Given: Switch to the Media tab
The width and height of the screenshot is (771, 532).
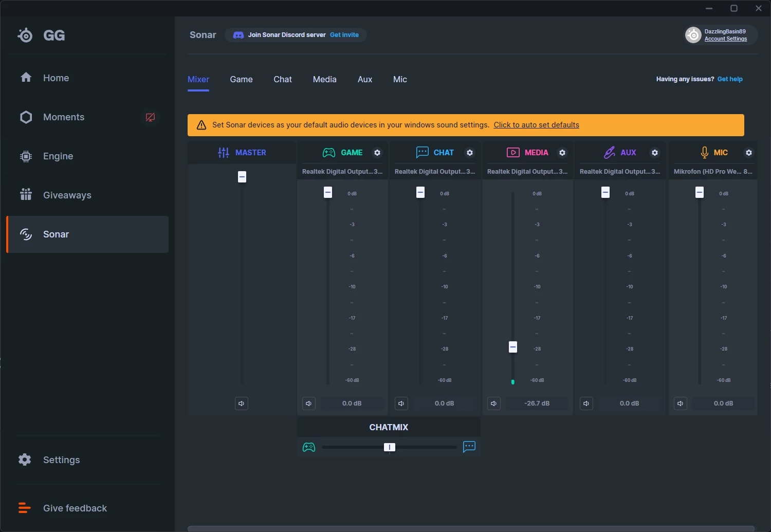Looking at the screenshot, I should point(325,80).
